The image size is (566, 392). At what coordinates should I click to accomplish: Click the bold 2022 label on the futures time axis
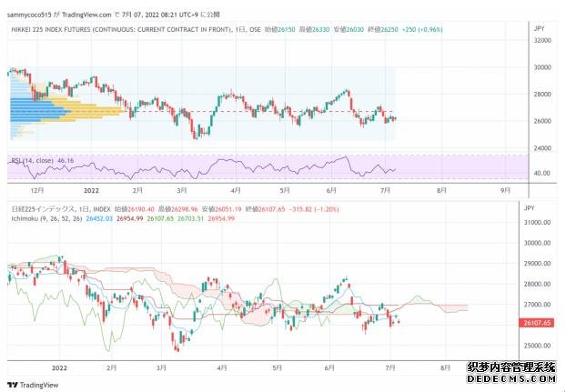click(91, 190)
